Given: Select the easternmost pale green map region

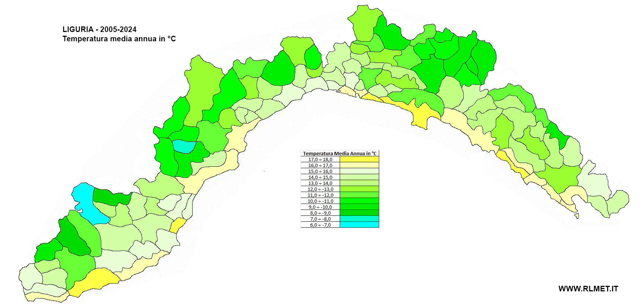Looking at the screenshot, I should 618,201.
